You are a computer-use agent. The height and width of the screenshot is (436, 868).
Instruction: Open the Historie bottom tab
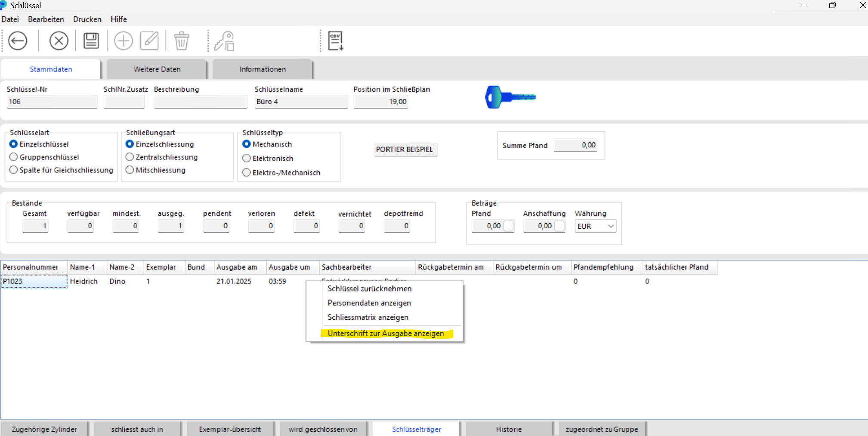coord(509,429)
